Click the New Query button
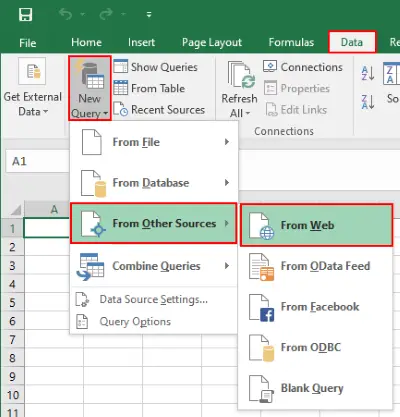The width and height of the screenshot is (400, 417). click(90, 88)
